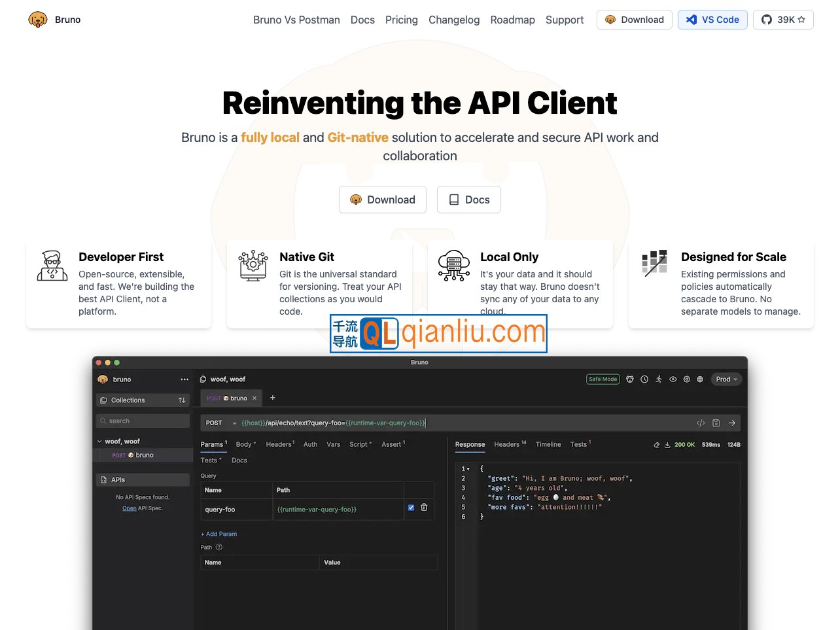The image size is (840, 630).
Task: Switch to the Headers request tab
Action: click(x=279, y=445)
